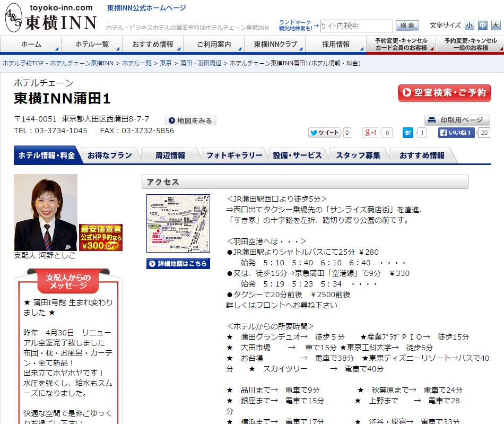Click the 検索 search button

point(407,25)
